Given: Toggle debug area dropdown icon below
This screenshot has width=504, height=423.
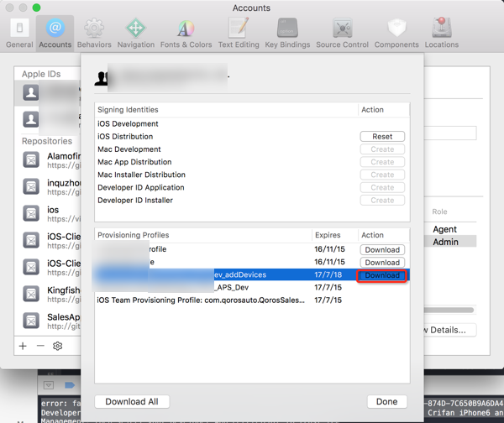Looking at the screenshot, I should pos(49,384).
